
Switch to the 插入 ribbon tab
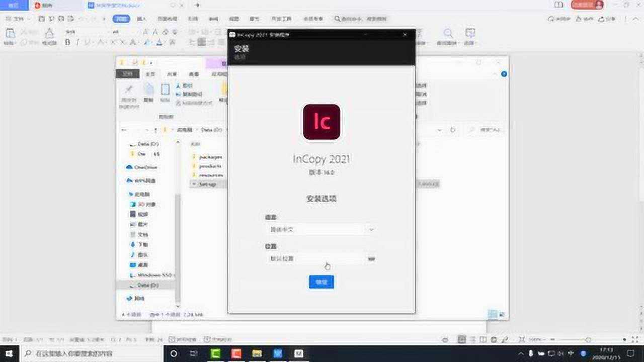coord(142,19)
